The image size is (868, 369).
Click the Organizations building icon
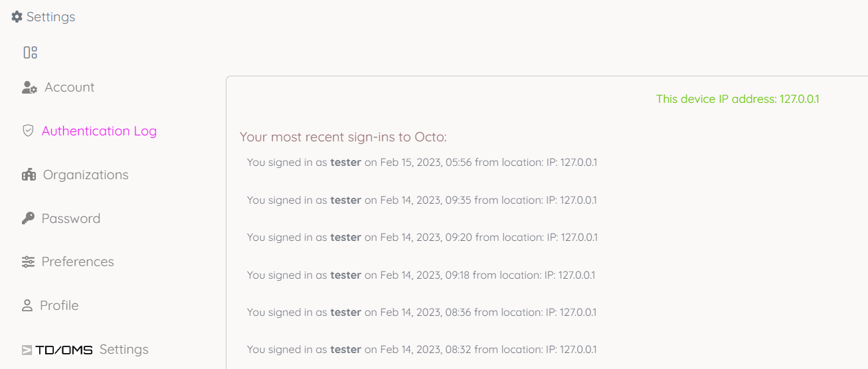point(29,175)
